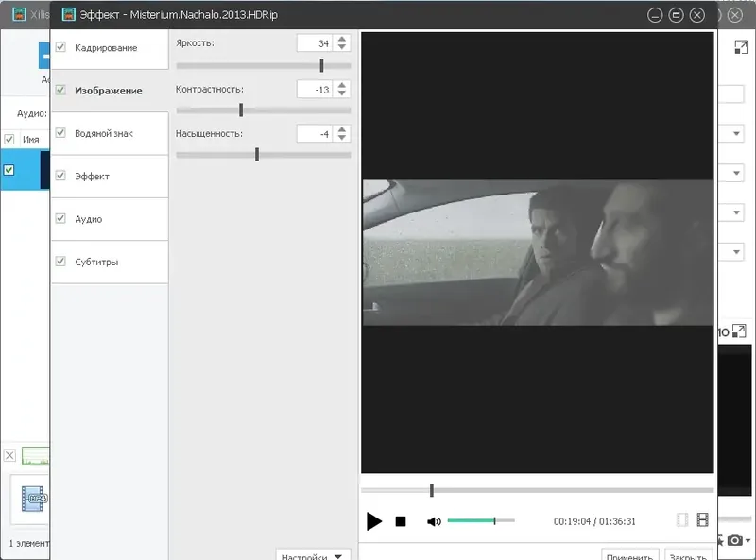Click the effect dialog title icon
Viewport: 756px width, 560px height.
69,14
